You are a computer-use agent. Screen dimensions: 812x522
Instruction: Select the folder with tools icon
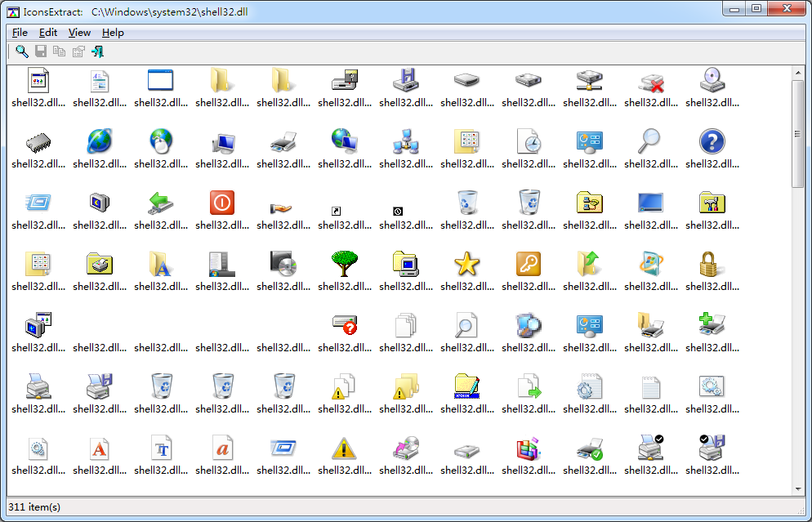pos(712,203)
